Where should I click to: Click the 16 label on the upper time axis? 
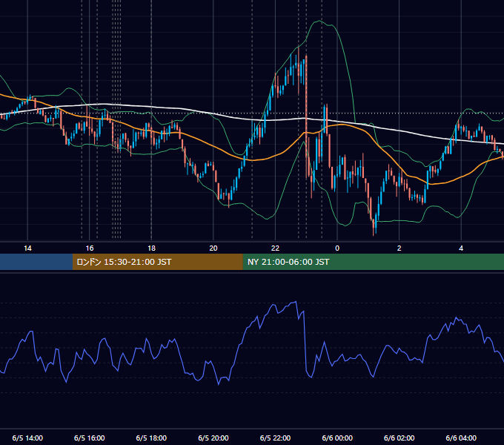(90, 248)
